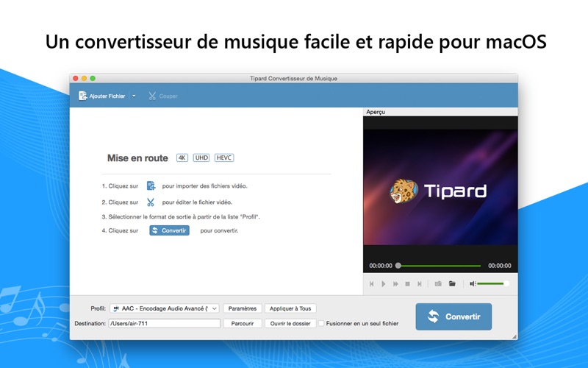Open the Profil format dropdown

pos(165,308)
